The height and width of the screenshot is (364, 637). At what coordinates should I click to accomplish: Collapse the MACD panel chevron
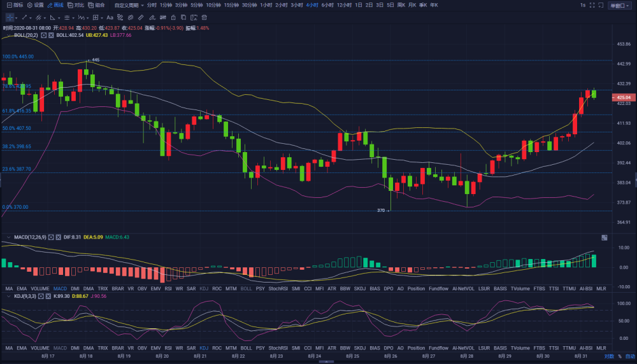pyautogui.click(x=8, y=237)
